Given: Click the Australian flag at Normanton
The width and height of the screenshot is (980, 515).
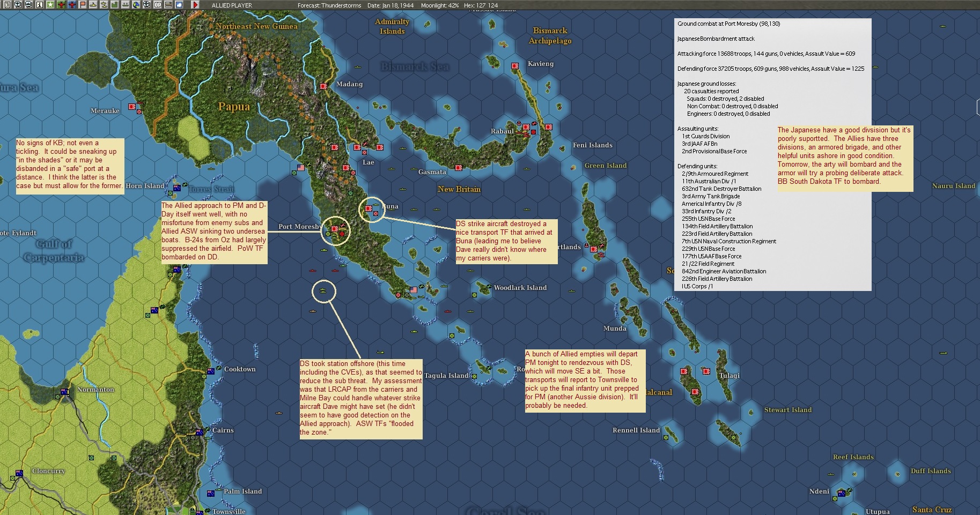Looking at the screenshot, I should (x=64, y=392).
